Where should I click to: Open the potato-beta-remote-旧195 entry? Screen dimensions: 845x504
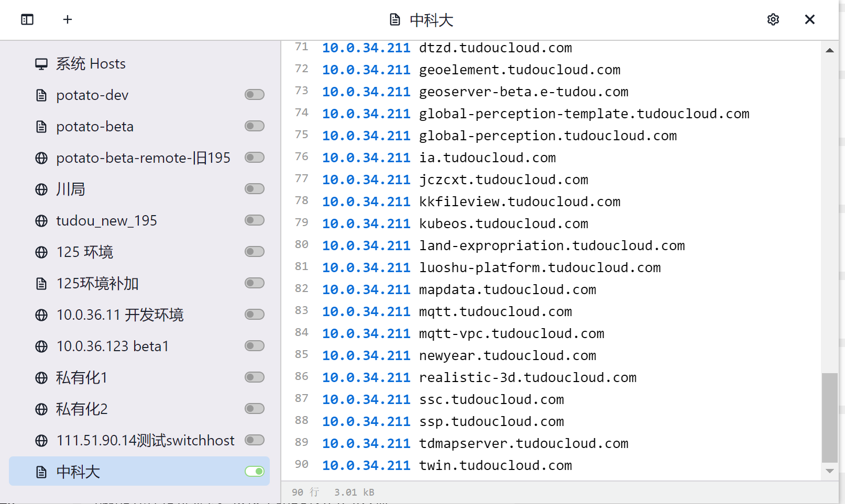coord(143,158)
